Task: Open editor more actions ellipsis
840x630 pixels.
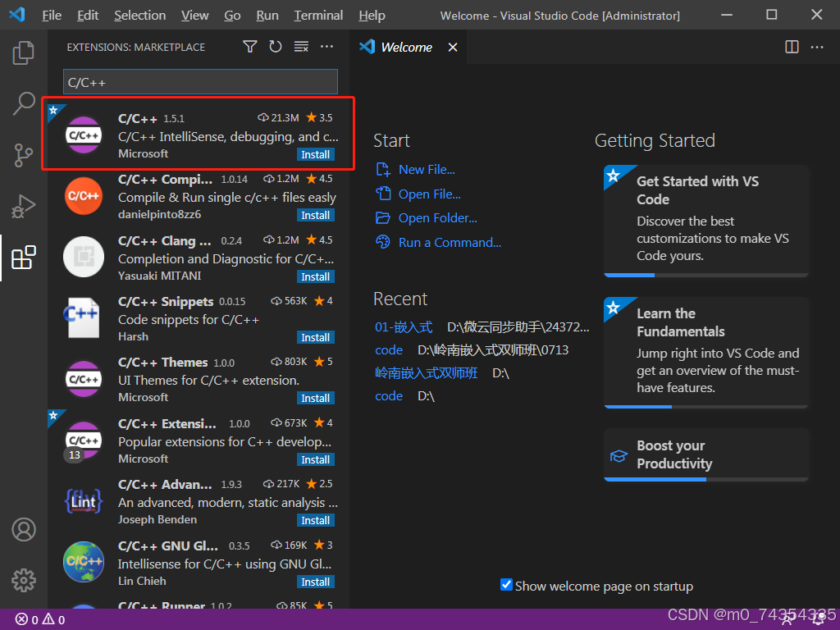Action: pos(817,47)
